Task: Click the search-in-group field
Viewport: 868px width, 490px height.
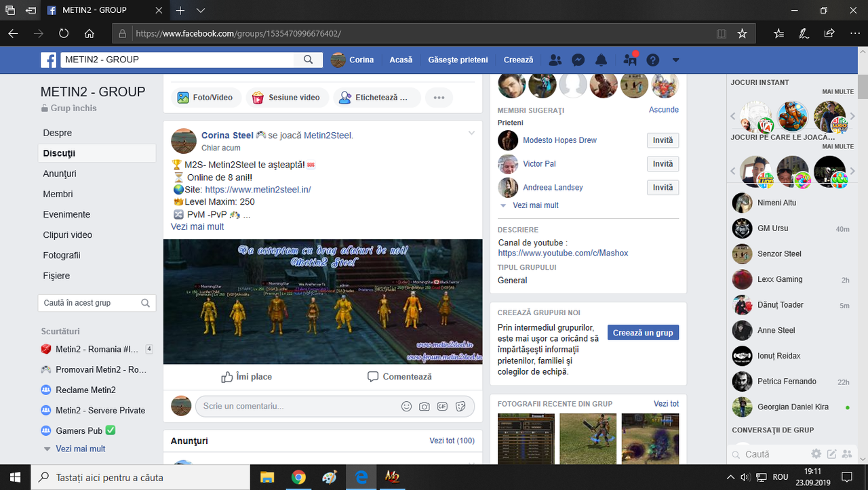Action: (97, 303)
